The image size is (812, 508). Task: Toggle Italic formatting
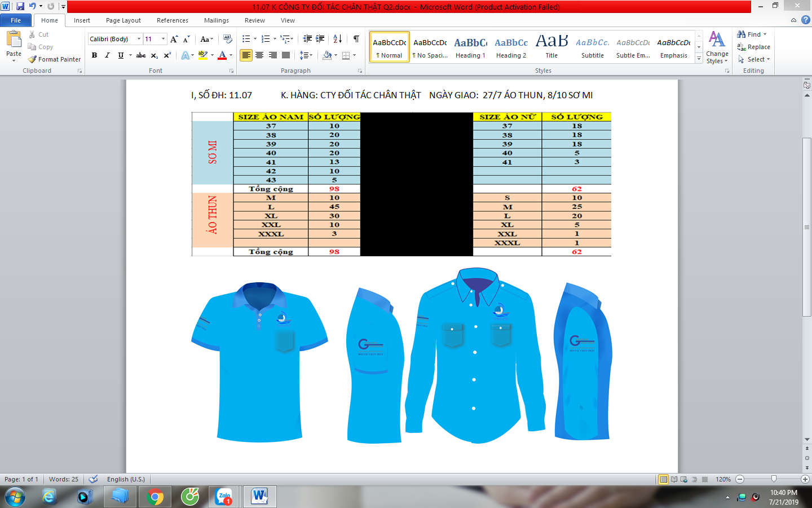coord(107,55)
